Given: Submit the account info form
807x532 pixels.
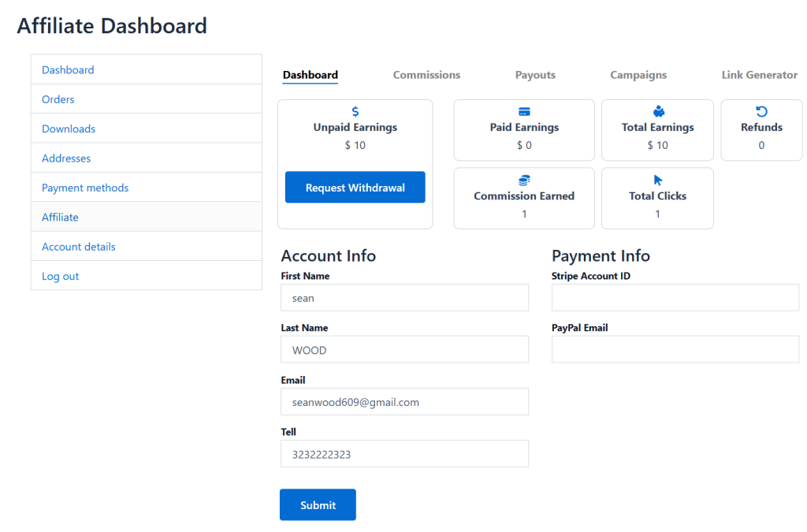Looking at the screenshot, I should (318, 505).
